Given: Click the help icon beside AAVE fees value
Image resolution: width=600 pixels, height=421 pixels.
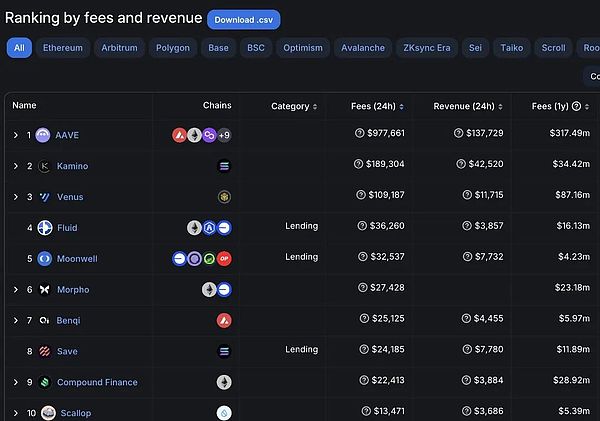Looking at the screenshot, I should pyautogui.click(x=360, y=134).
